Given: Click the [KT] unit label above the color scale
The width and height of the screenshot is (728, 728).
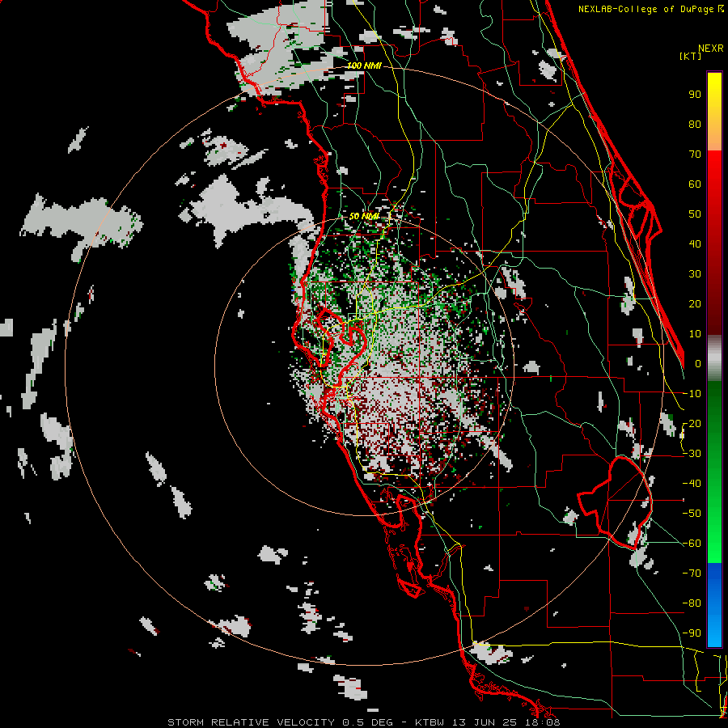Looking at the screenshot, I should (691, 56).
